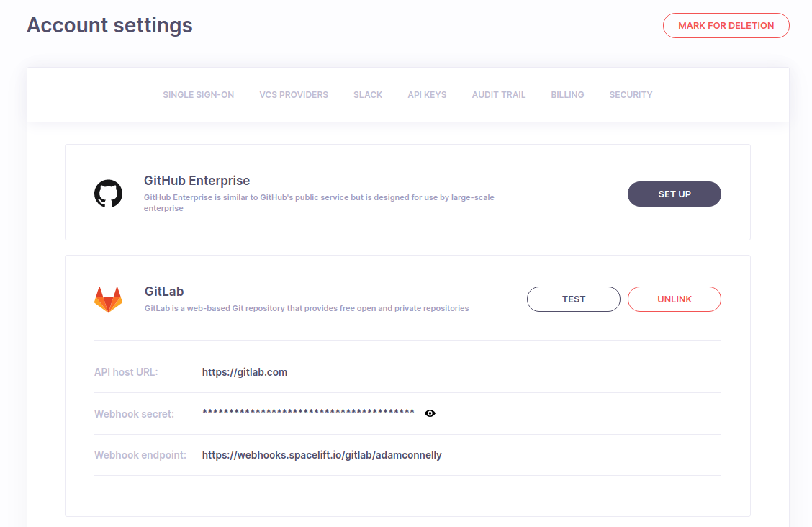Image resolution: width=812 pixels, height=527 pixels.
Task: Click the masked webhook secret asterisks
Action: pos(308,413)
